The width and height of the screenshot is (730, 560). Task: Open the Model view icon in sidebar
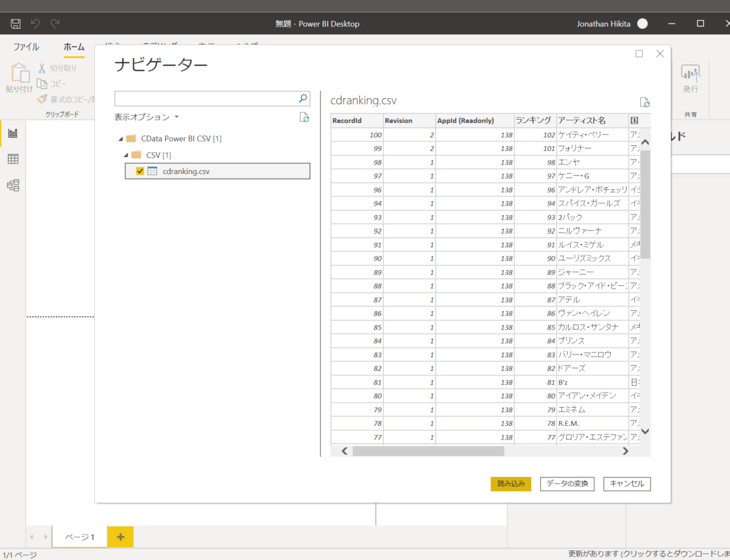13,185
